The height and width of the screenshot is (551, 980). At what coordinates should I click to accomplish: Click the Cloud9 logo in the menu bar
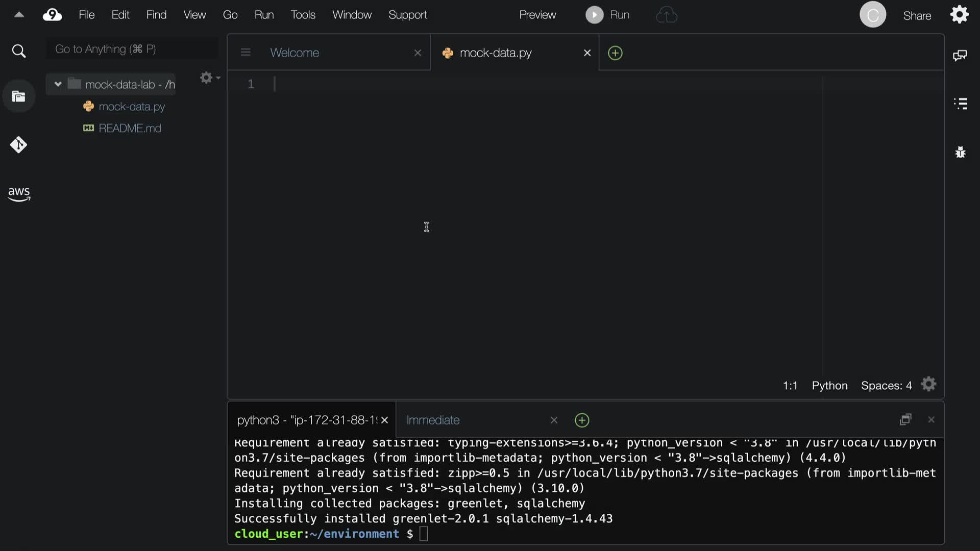52,15
